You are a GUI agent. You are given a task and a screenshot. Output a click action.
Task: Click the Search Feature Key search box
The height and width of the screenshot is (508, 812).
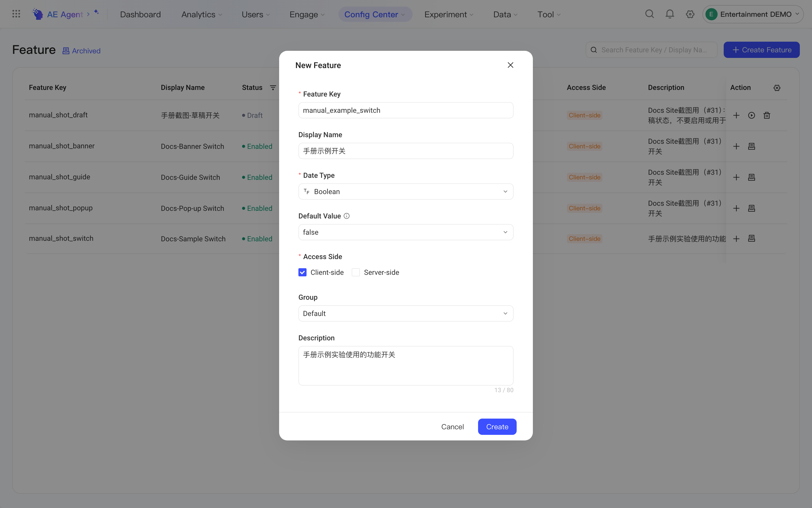(651, 50)
